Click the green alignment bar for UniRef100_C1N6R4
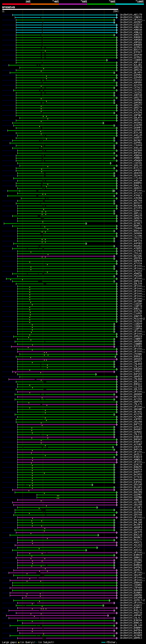 tap(62, 60)
